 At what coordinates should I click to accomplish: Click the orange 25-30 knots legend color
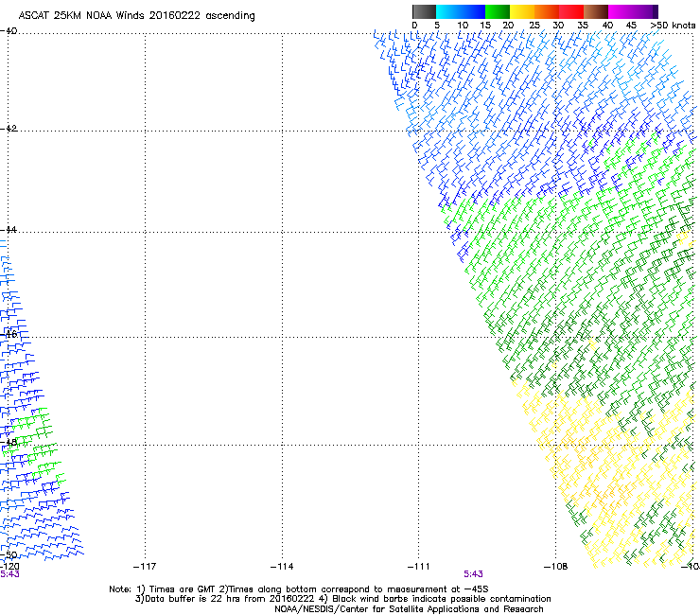[x=547, y=11]
